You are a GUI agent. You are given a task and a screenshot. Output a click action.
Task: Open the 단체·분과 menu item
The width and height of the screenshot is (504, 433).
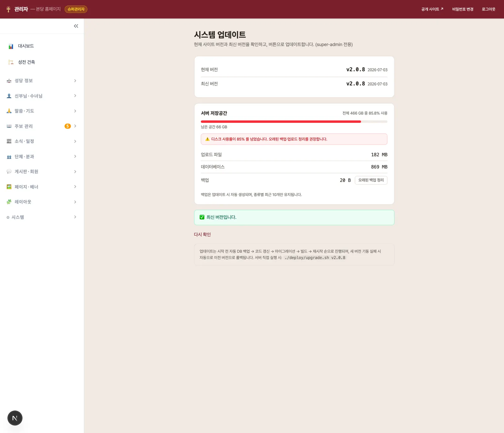tap(42, 157)
